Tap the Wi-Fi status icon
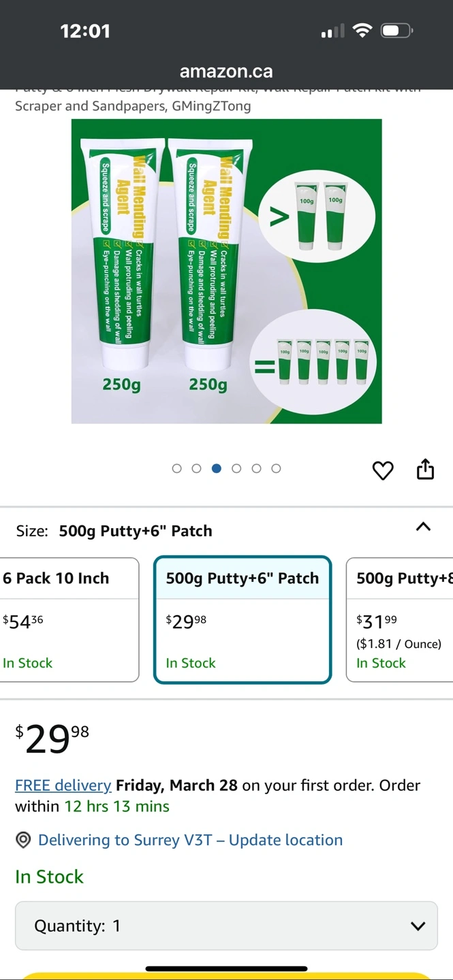This screenshot has height=980, width=453. (363, 31)
